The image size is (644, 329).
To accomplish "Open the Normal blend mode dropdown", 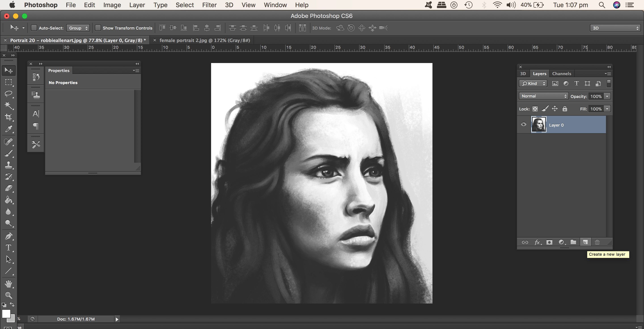I will pyautogui.click(x=544, y=96).
